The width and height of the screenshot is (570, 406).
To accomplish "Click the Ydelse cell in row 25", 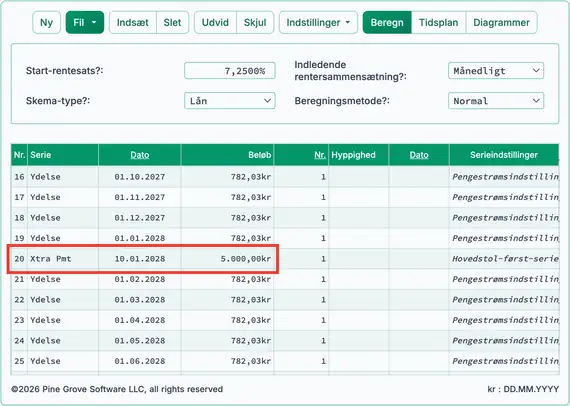I will (63, 361).
